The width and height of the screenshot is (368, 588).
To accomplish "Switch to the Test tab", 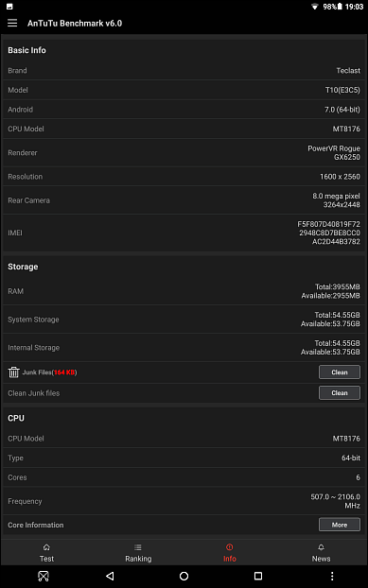I will pyautogui.click(x=46, y=553).
